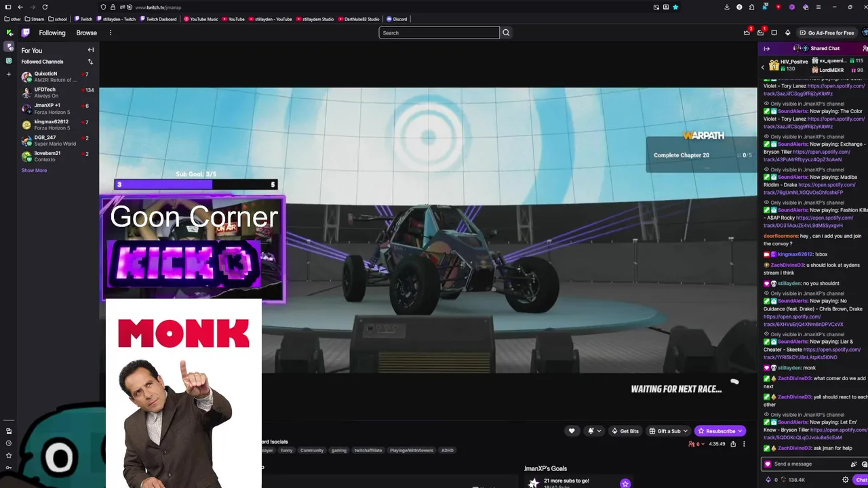868x488 pixels.
Task: Click the purple star icon in goals
Action: coord(625,483)
